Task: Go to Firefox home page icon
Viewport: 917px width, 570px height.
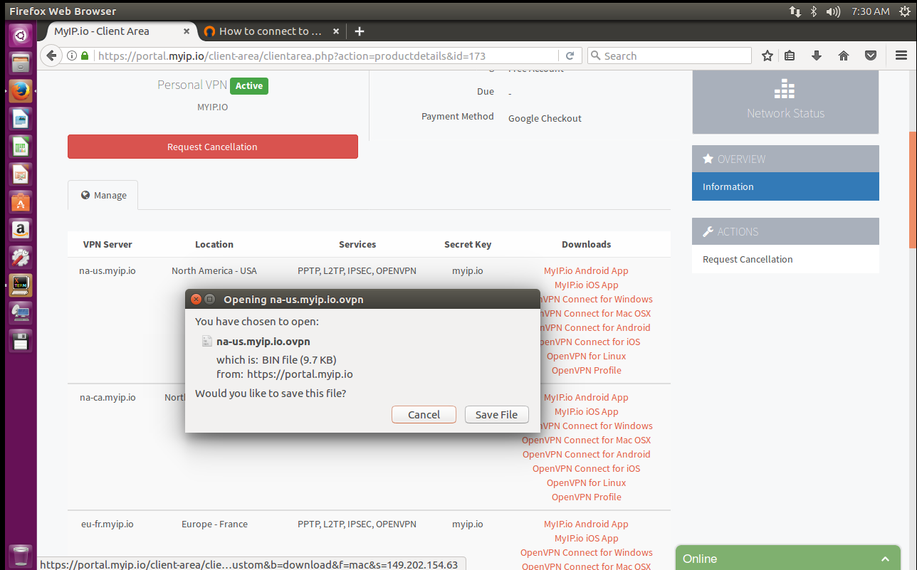Action: [843, 56]
